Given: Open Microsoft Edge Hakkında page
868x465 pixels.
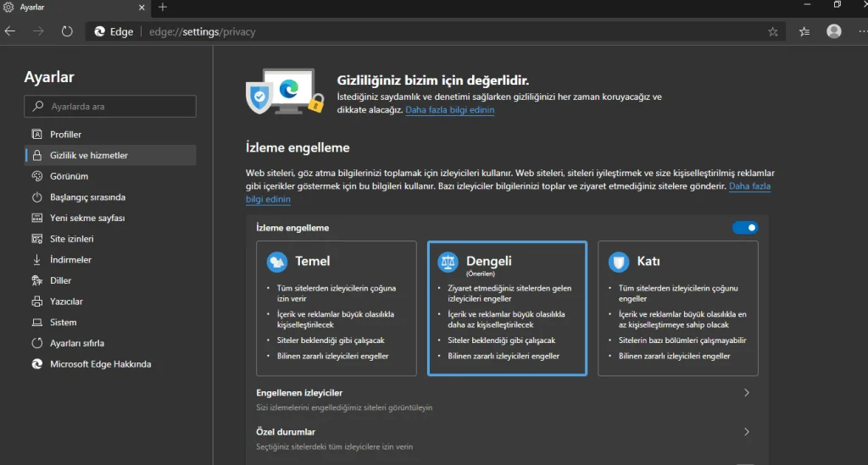Looking at the screenshot, I should pos(100,364).
